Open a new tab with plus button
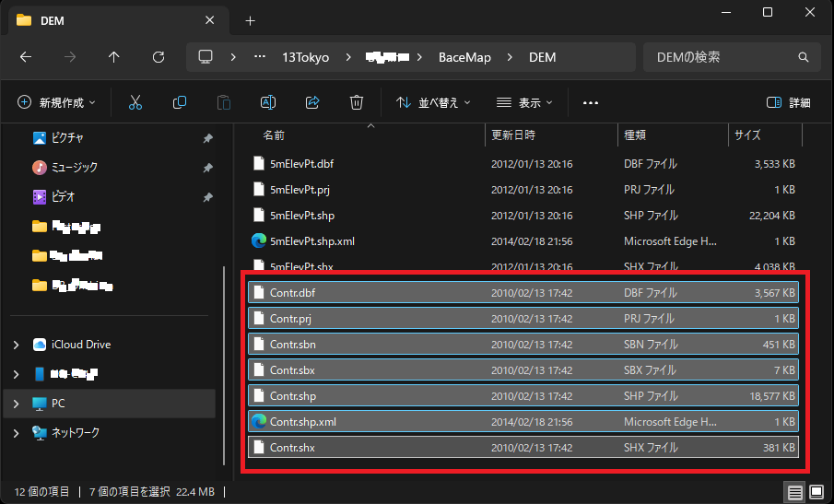The height and width of the screenshot is (504, 834). 250,20
